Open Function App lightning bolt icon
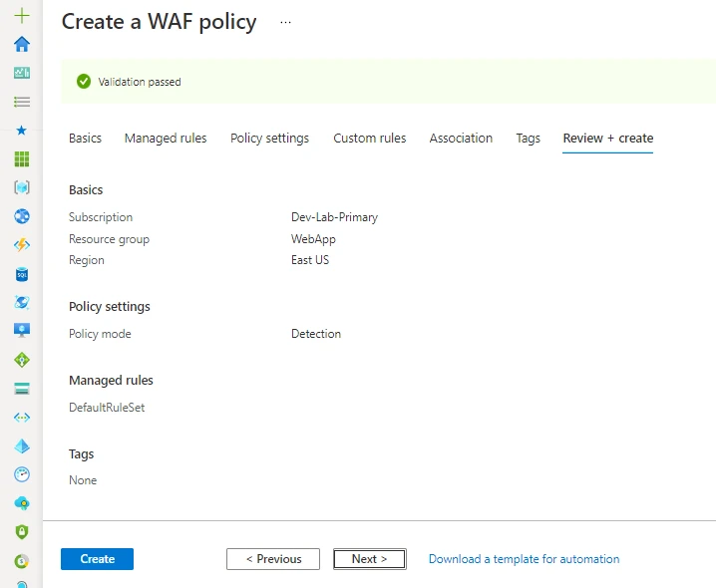This screenshot has height=588, width=716. [22, 245]
